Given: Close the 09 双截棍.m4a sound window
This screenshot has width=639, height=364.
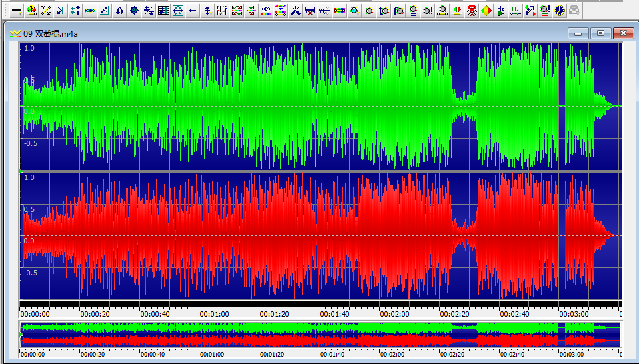Looking at the screenshot, I should tap(624, 33).
